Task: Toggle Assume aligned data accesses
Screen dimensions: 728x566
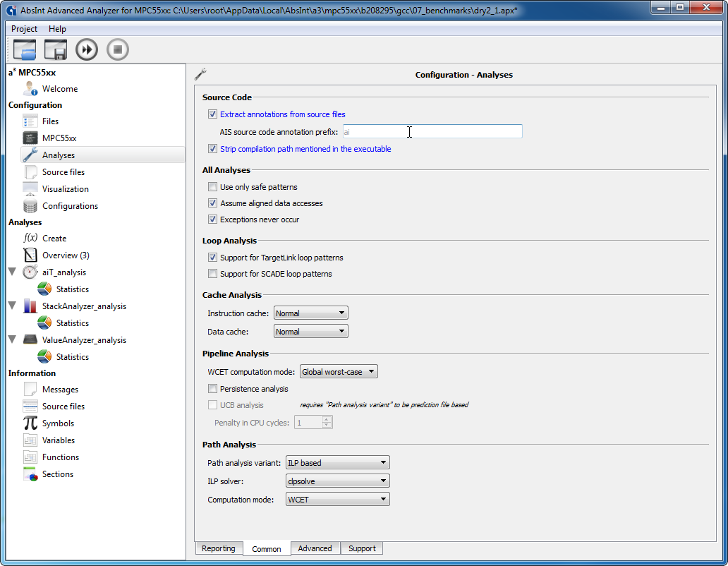Action: (212, 203)
